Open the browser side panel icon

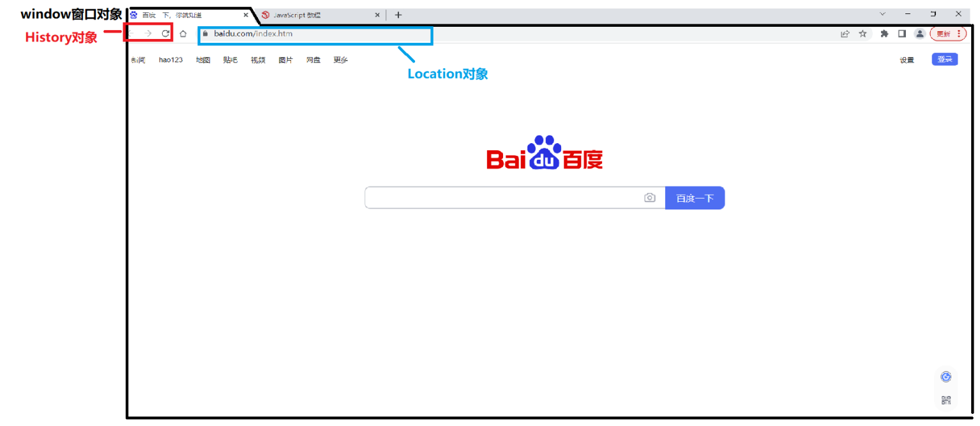click(x=901, y=34)
